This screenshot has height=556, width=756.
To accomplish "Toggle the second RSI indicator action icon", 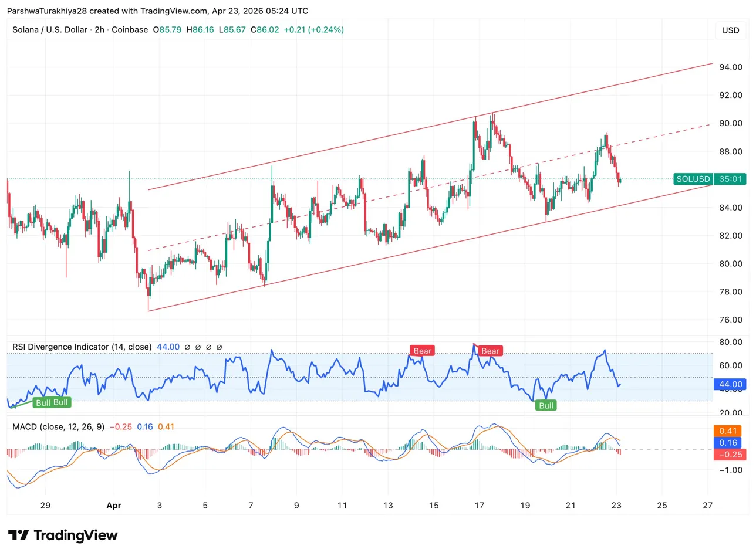I will pos(198,347).
